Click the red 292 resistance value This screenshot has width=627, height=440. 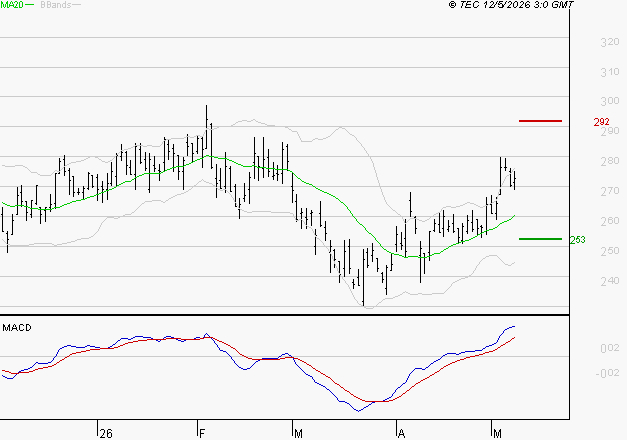601,122
